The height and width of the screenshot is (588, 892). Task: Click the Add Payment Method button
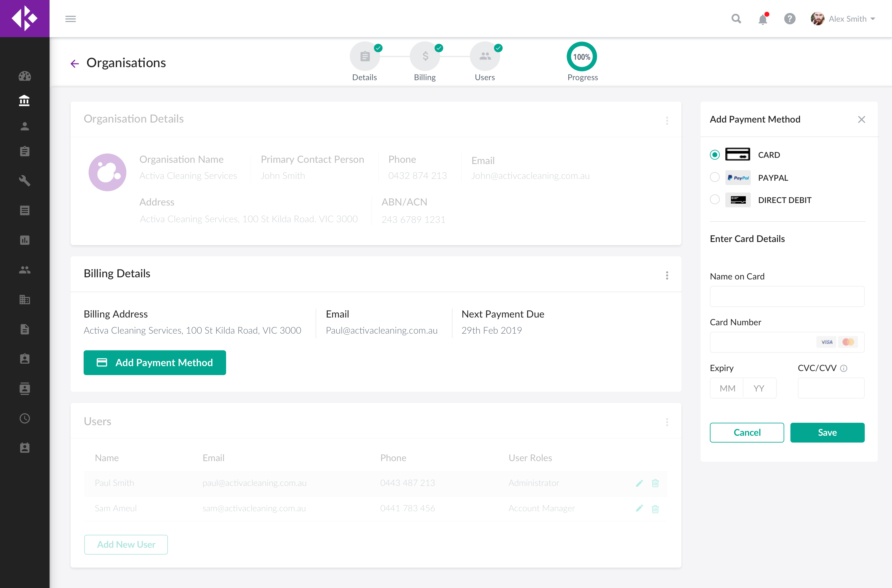pos(155,363)
